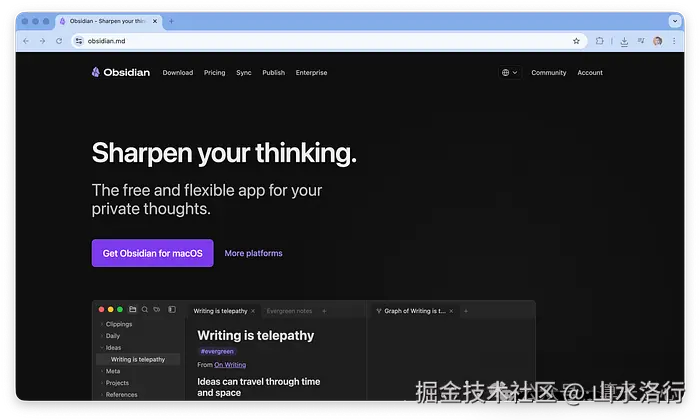700x420 pixels.
Task: Click the Obsidian logo in site header
Action: point(121,72)
